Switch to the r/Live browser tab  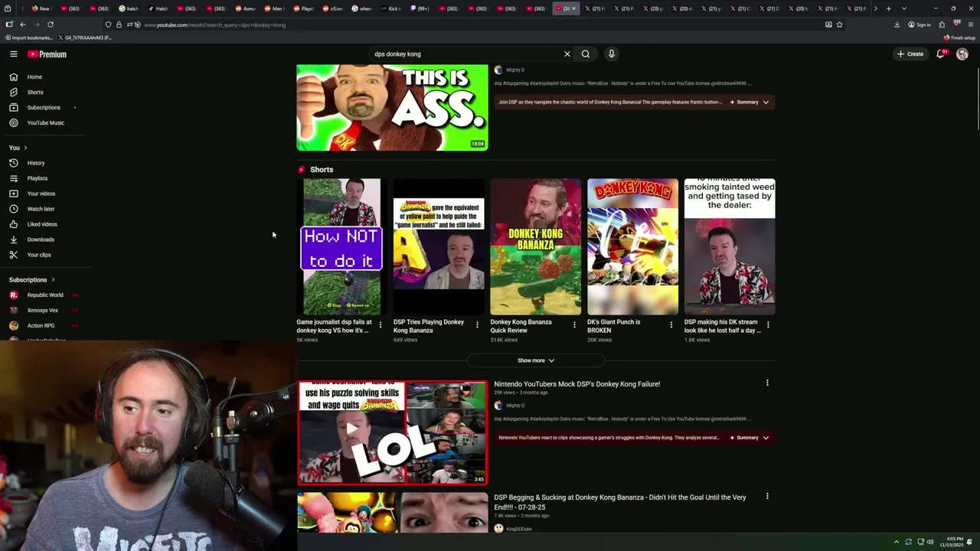click(332, 8)
